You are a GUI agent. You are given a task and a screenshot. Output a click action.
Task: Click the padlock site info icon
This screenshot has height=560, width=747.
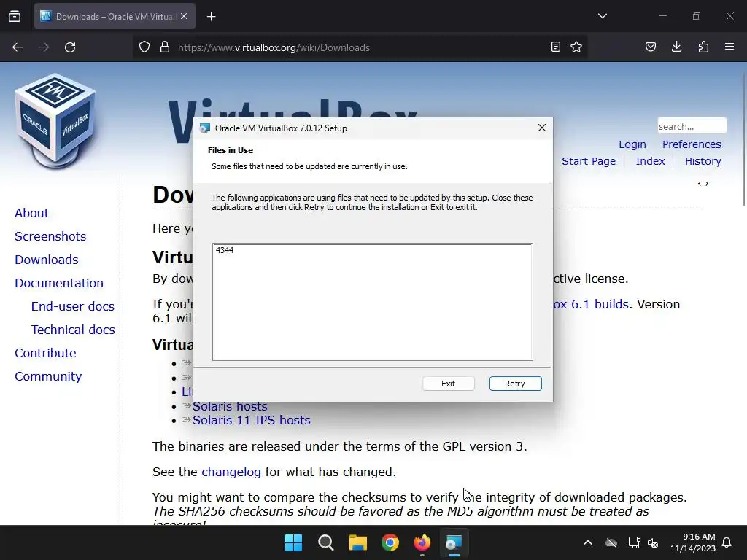(165, 47)
